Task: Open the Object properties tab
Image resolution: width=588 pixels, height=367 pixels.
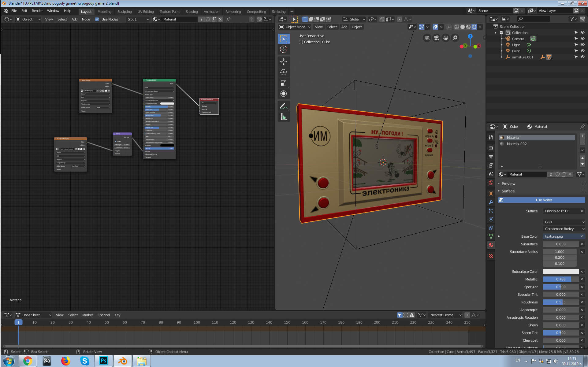Action: pyautogui.click(x=491, y=193)
